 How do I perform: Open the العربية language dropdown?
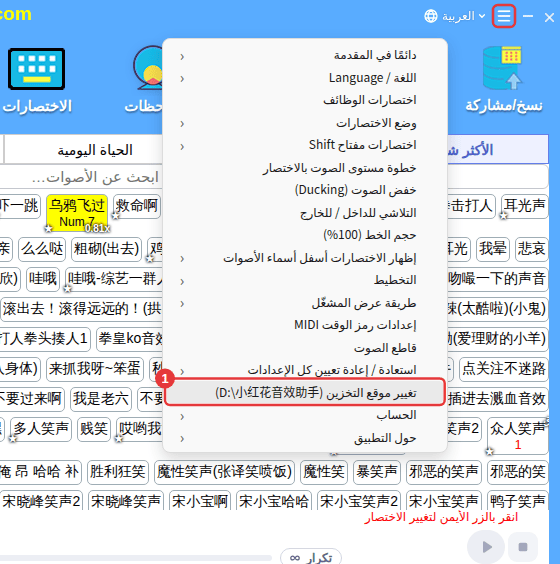[x=464, y=16]
